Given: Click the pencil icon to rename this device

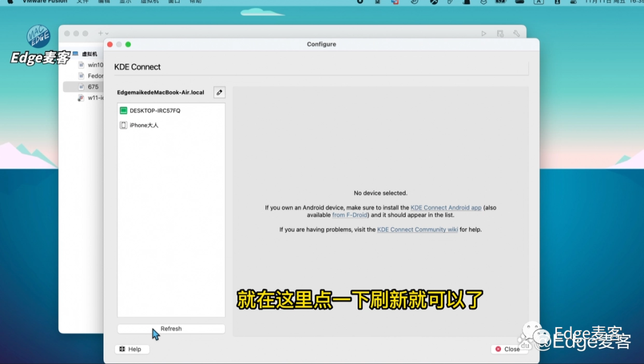Looking at the screenshot, I should point(219,92).
